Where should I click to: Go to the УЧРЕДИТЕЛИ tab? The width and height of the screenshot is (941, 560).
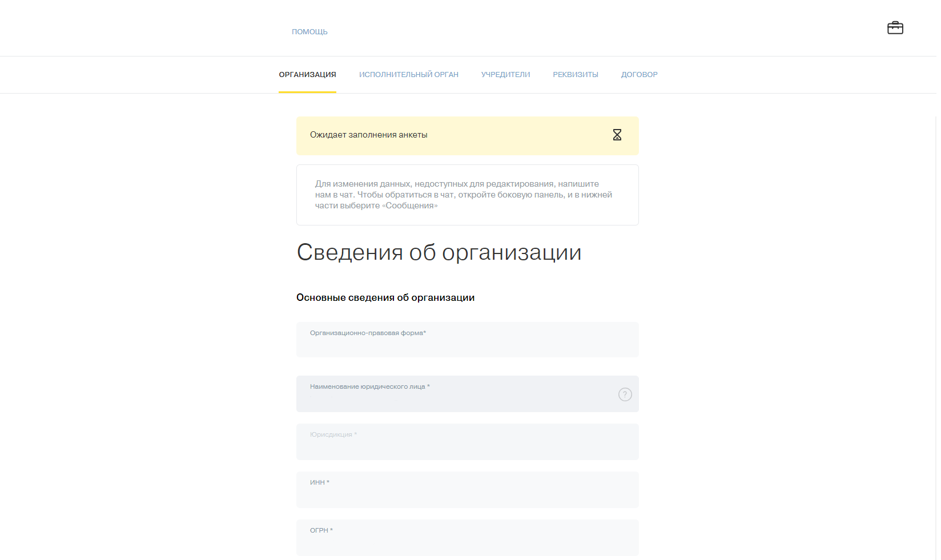click(505, 75)
